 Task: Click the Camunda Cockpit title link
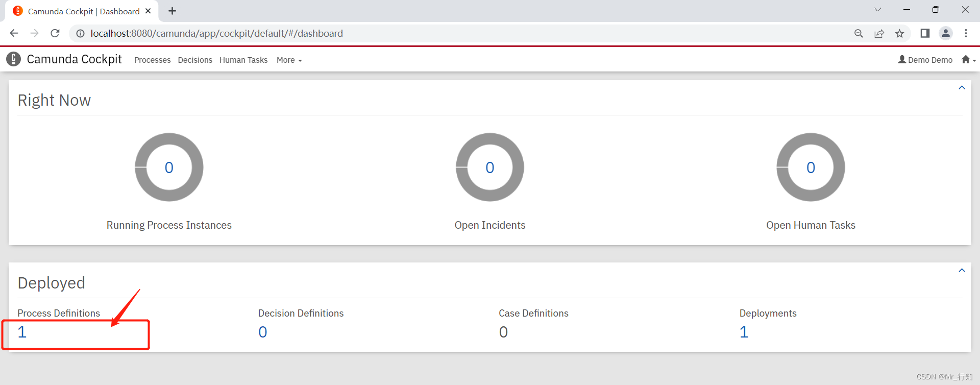pos(74,59)
